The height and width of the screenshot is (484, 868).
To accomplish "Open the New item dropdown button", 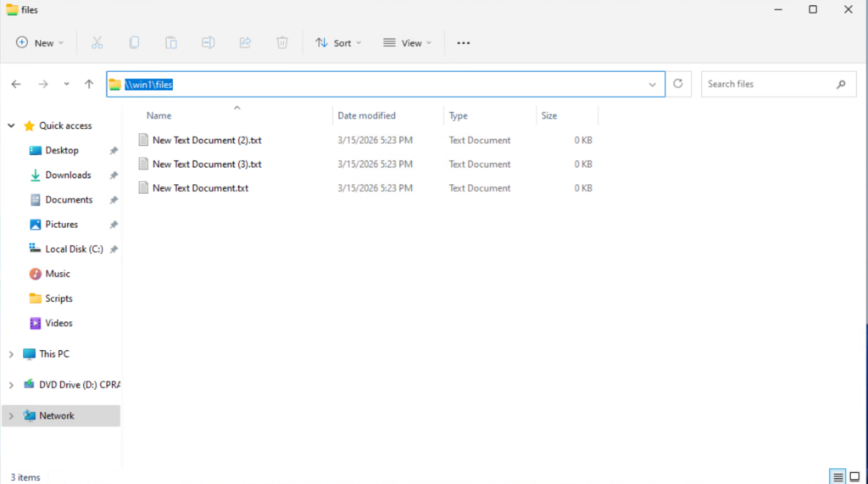I will click(x=40, y=42).
